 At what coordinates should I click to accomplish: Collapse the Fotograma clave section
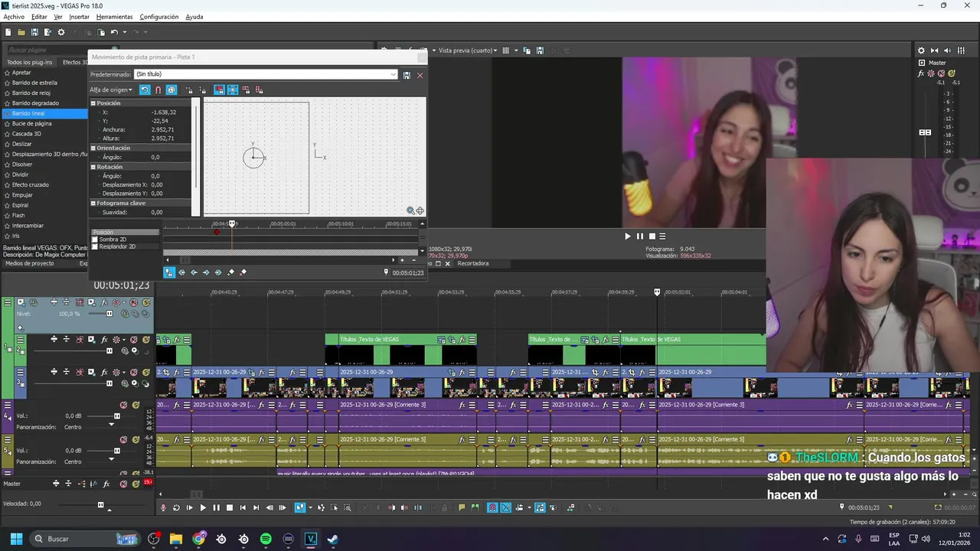point(93,204)
